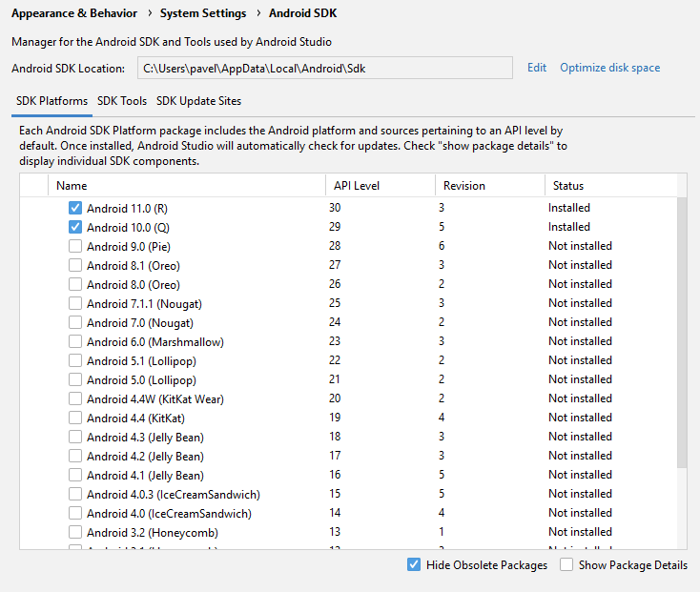700x592 pixels.
Task: Check the Android 7.0 (Nougat) checkbox
Action: pos(75,322)
